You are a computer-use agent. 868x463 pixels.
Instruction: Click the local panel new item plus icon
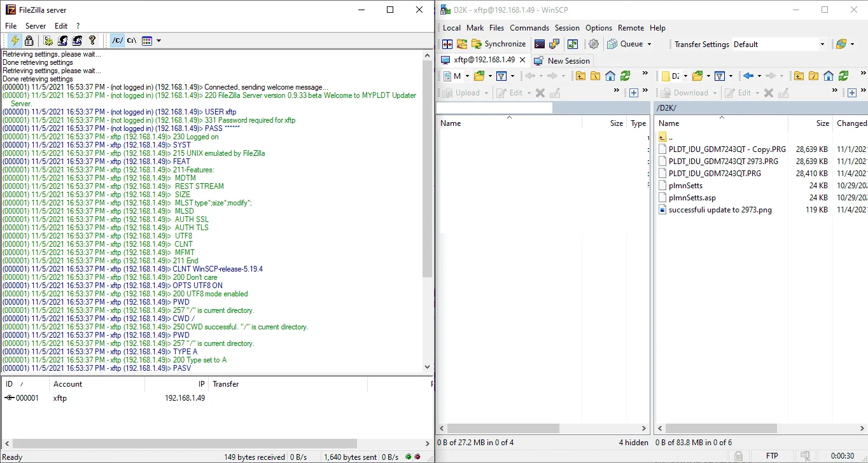pos(634,93)
